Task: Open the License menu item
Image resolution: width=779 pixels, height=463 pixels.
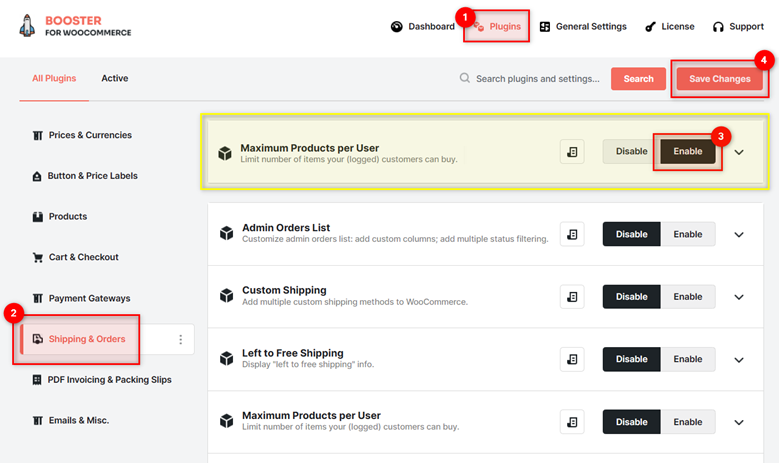Action: (x=669, y=26)
